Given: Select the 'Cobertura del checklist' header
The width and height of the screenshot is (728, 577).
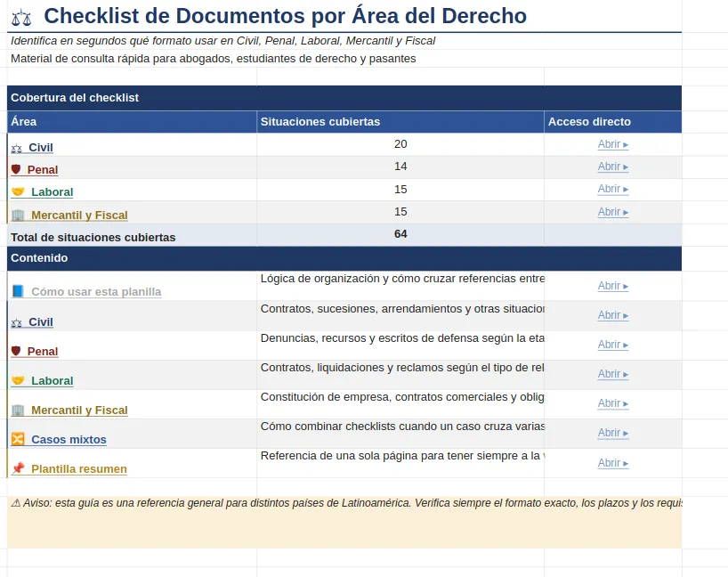Looking at the screenshot, I should pyautogui.click(x=344, y=98).
